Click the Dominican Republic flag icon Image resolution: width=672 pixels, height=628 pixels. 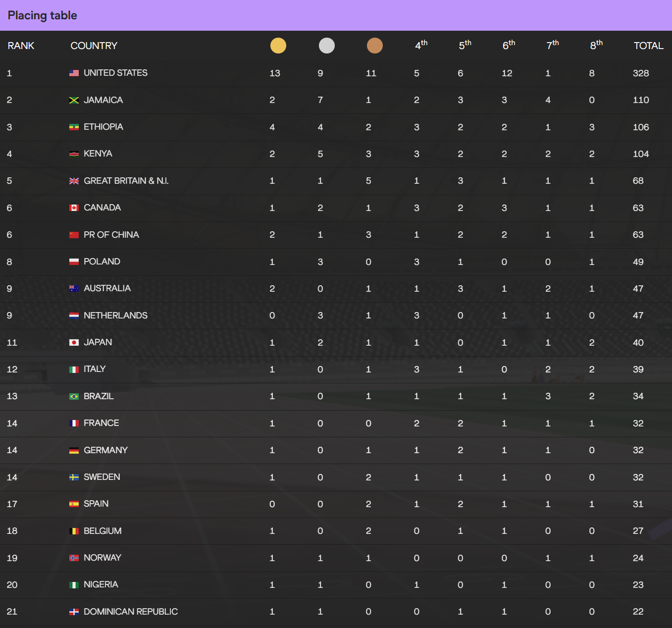pyautogui.click(x=74, y=612)
